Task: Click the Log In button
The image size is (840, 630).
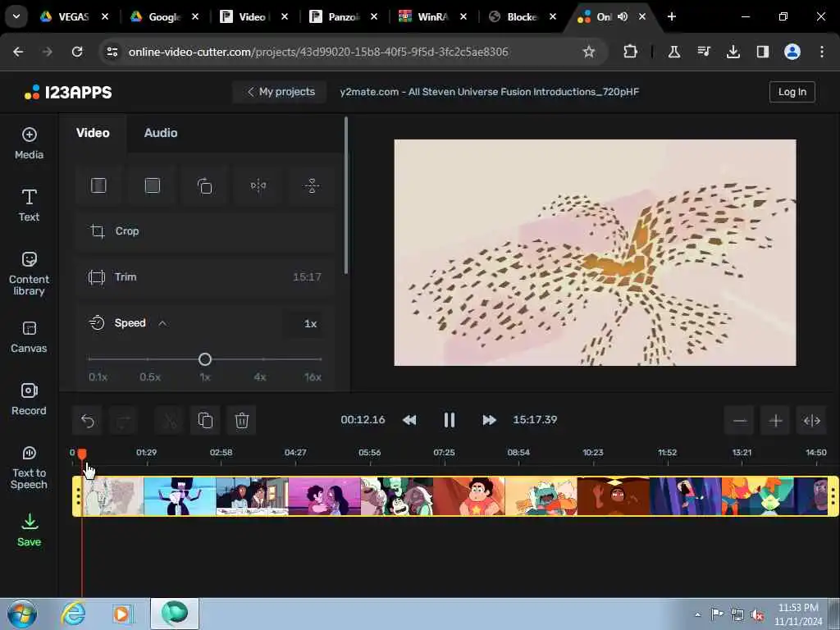Action: [x=792, y=92]
